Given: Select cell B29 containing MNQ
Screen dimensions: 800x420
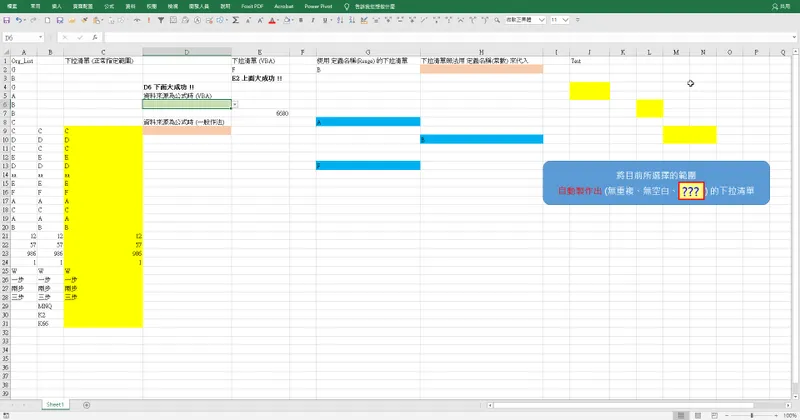Looking at the screenshot, I should point(50,306).
